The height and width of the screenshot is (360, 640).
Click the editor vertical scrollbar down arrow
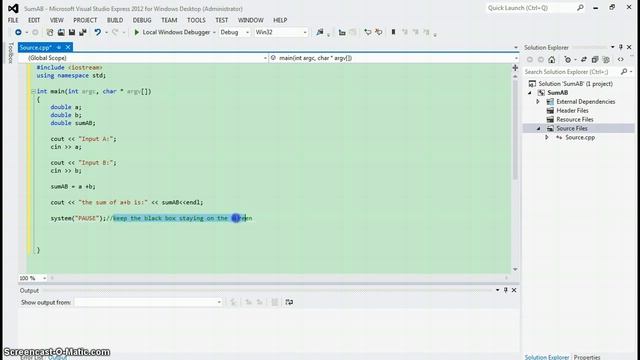click(x=515, y=269)
